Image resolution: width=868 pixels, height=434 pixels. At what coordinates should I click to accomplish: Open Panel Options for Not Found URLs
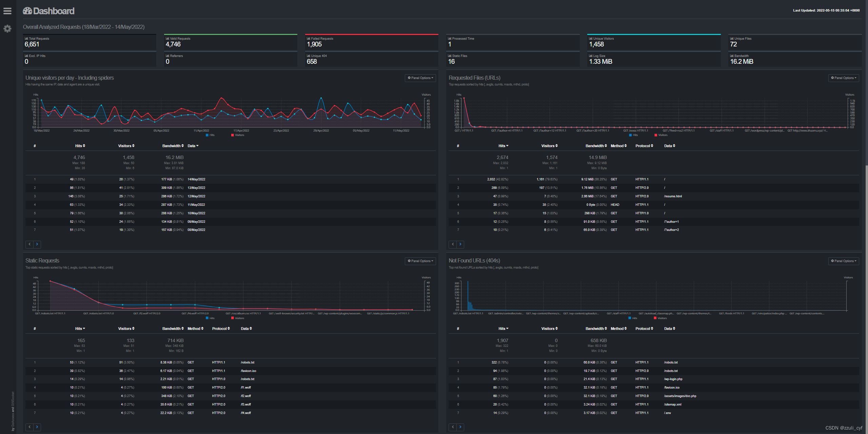[843, 261]
